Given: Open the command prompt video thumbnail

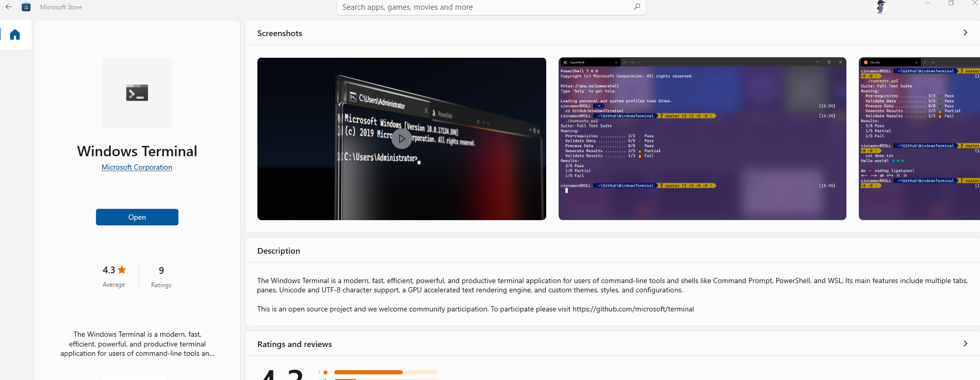Looking at the screenshot, I should [x=402, y=139].
